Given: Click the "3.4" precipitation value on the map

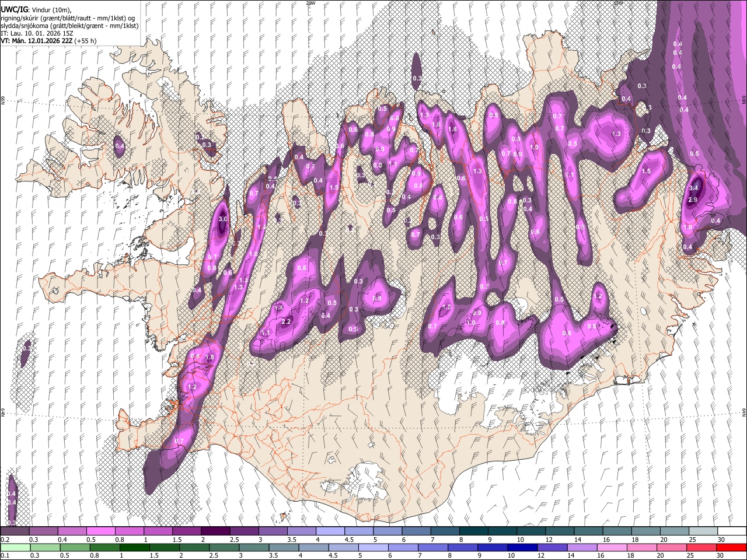Looking at the screenshot, I should 694,188.
